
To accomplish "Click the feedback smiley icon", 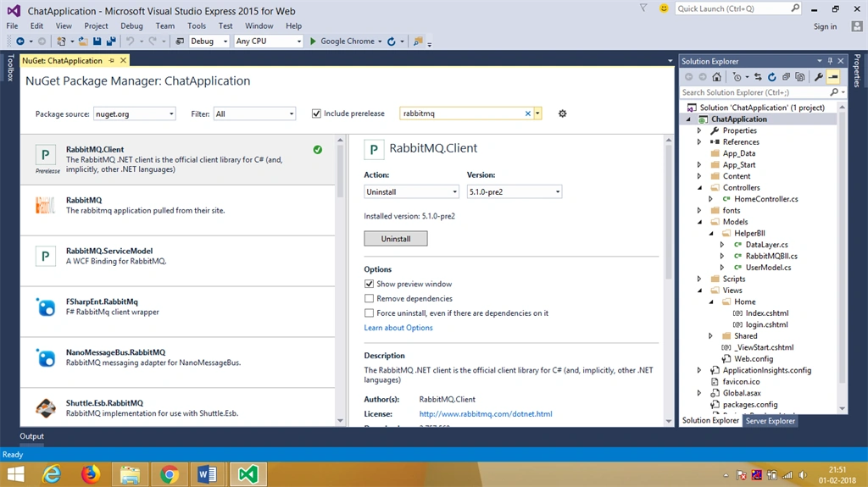I will click(x=664, y=8).
